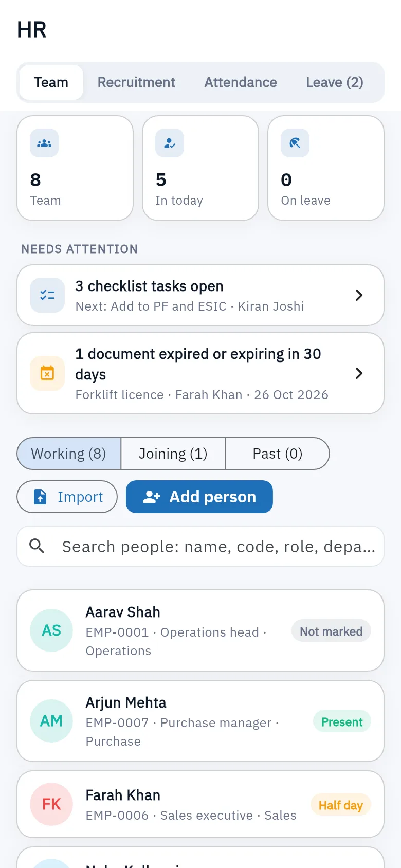Open the 0 On leave stat card
Image resolution: width=401 pixels, height=868 pixels.
[x=326, y=168]
